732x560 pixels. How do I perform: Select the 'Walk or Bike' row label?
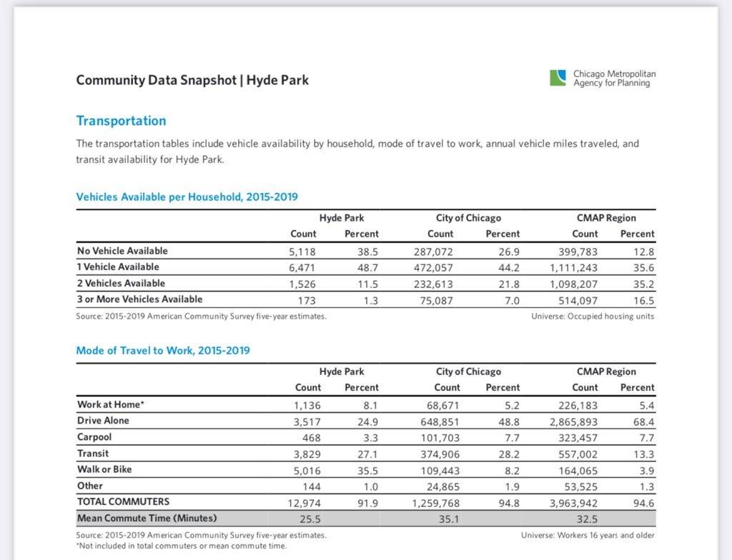[x=104, y=469]
